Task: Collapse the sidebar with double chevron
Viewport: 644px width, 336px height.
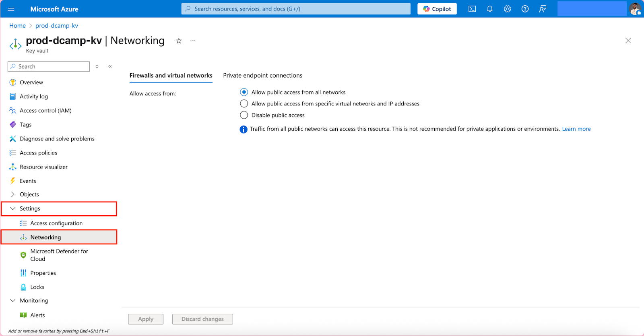Action: pos(110,66)
